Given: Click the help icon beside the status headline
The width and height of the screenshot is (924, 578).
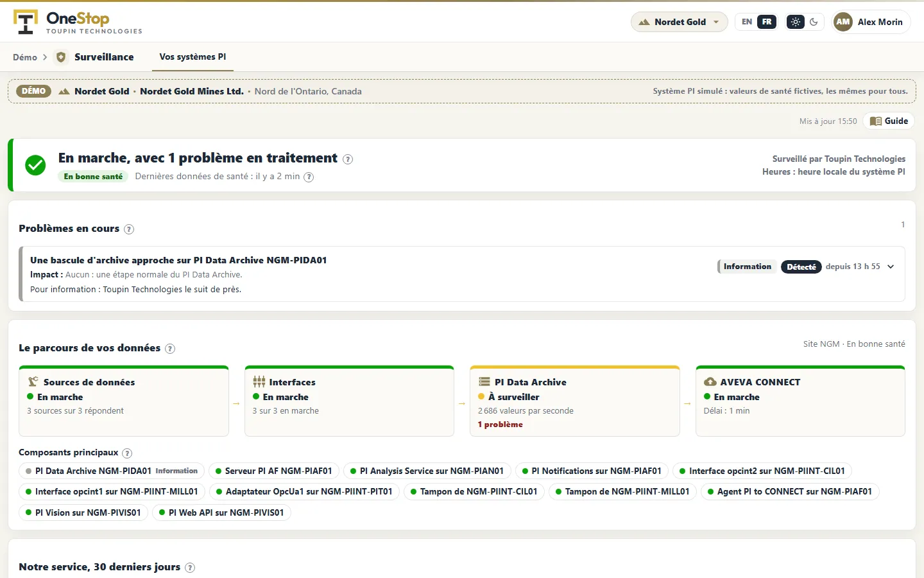Looking at the screenshot, I should coord(348,159).
